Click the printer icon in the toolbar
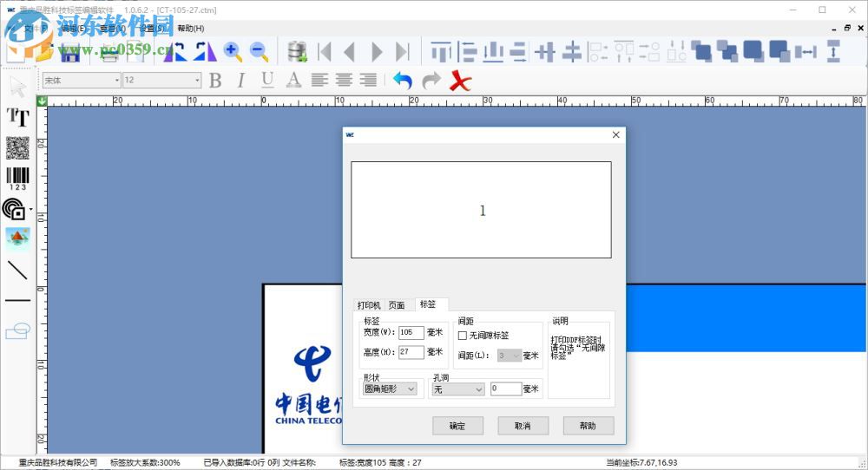The height and width of the screenshot is (470, 868). click(x=109, y=52)
